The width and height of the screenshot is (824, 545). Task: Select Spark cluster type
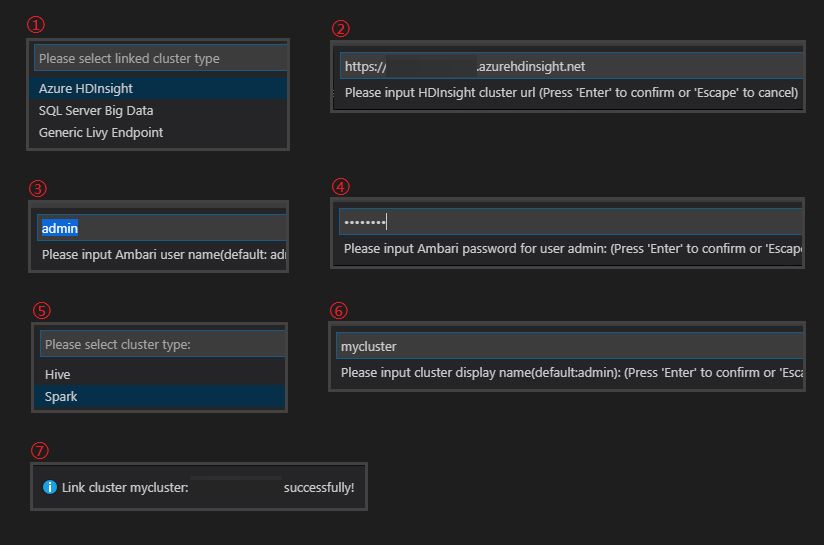[160, 396]
